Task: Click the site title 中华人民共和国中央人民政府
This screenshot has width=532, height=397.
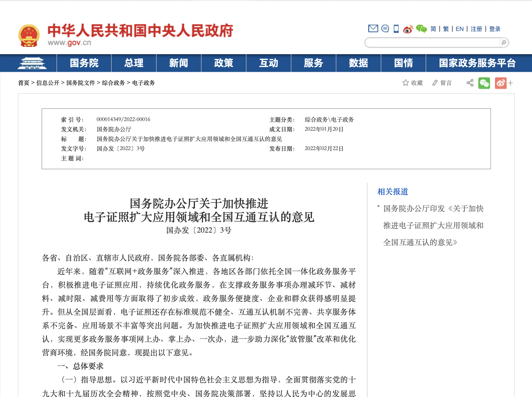Action: [140, 31]
